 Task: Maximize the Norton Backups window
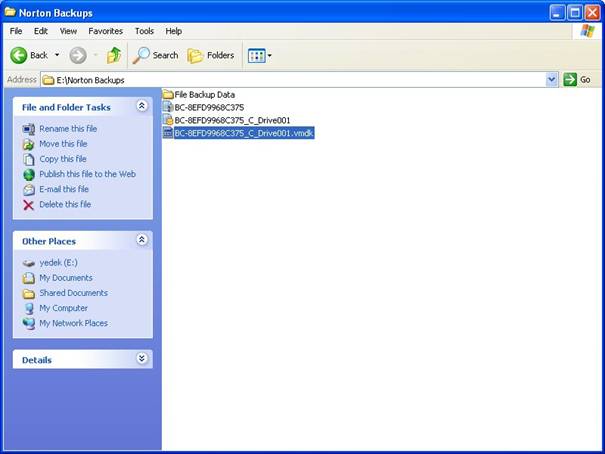pos(575,13)
